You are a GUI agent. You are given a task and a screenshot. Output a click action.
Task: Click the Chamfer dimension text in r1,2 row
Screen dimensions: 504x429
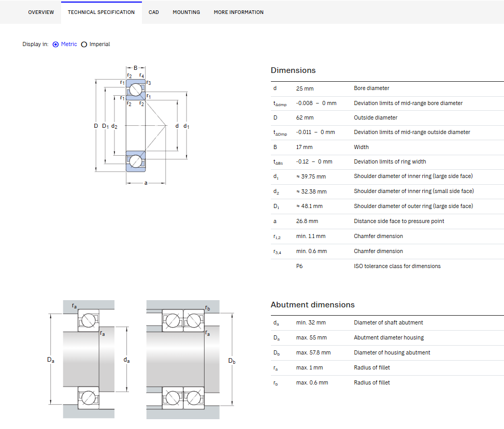coord(378,236)
